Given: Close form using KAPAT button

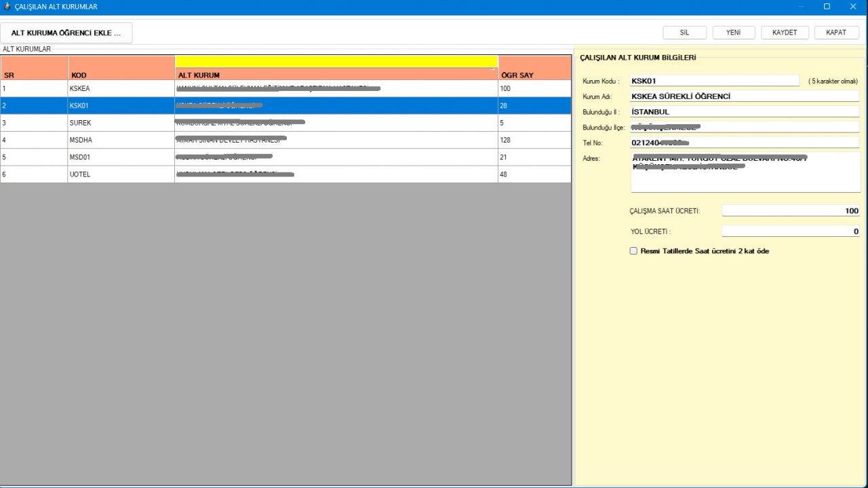Looking at the screenshot, I should click(836, 33).
